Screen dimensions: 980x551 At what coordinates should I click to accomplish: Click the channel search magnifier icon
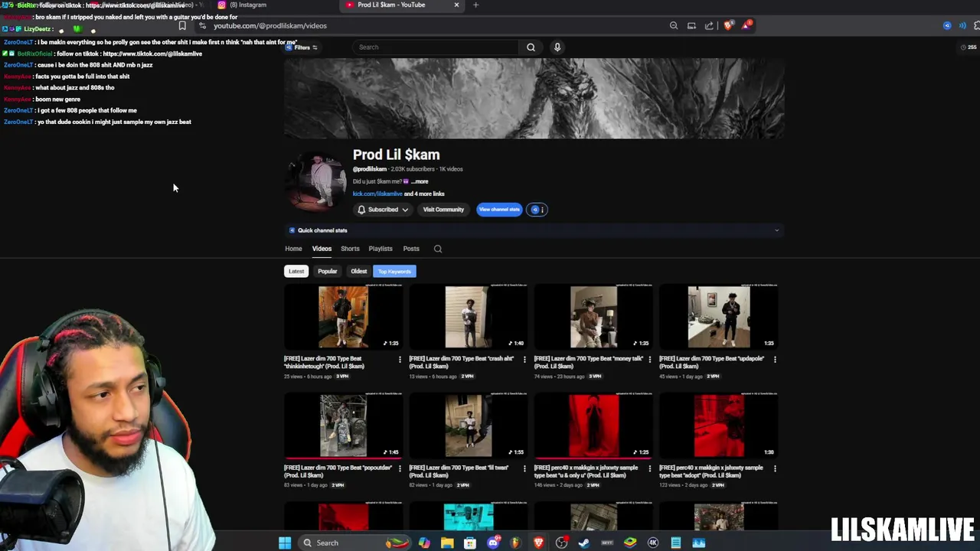(x=438, y=249)
